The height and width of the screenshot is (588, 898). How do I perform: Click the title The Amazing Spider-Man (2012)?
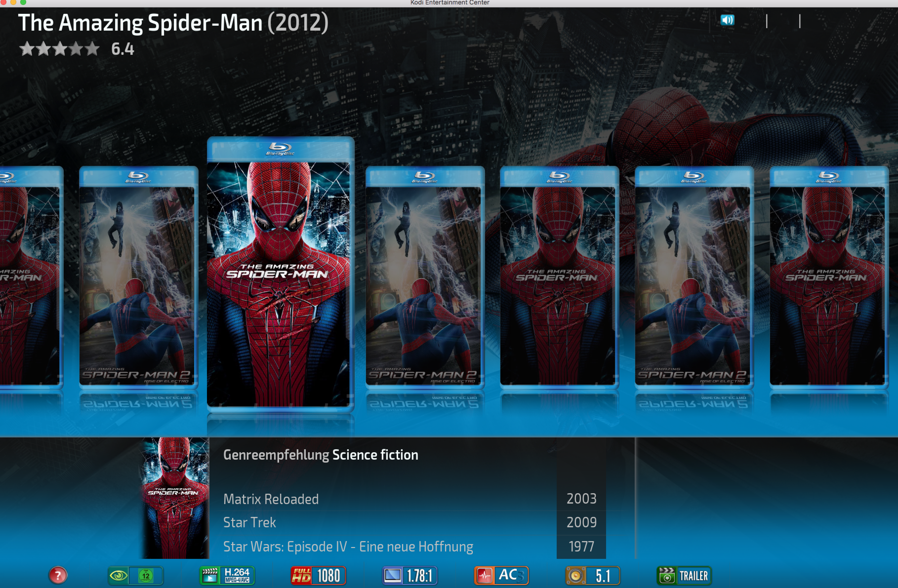173,23
